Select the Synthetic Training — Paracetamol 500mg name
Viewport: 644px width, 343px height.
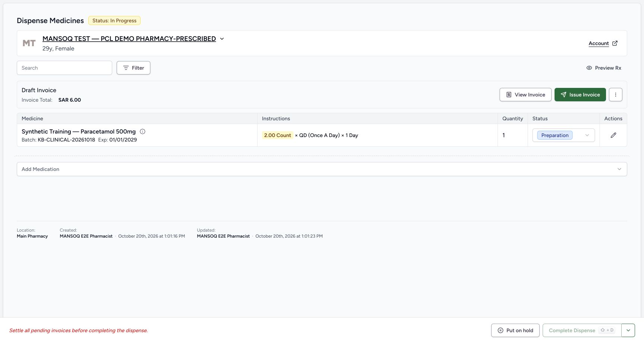(79, 131)
